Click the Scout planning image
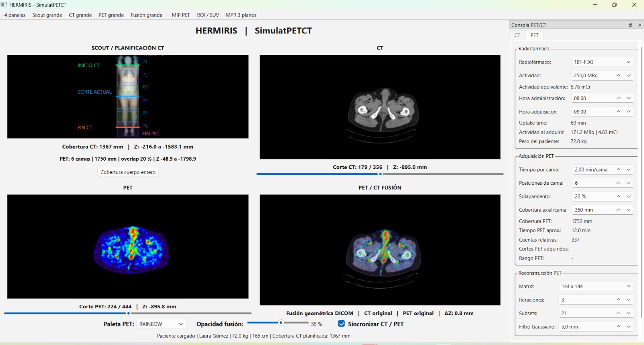This screenshot has height=345, width=644. pyautogui.click(x=128, y=97)
